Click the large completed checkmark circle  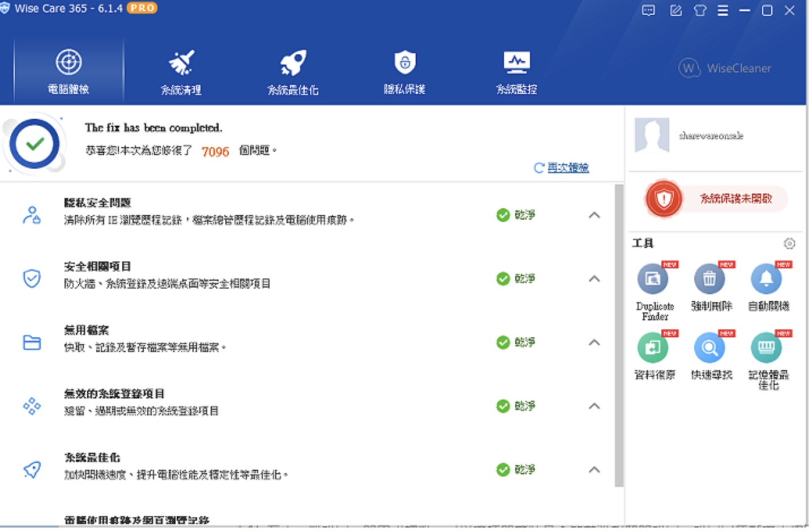tap(35, 144)
